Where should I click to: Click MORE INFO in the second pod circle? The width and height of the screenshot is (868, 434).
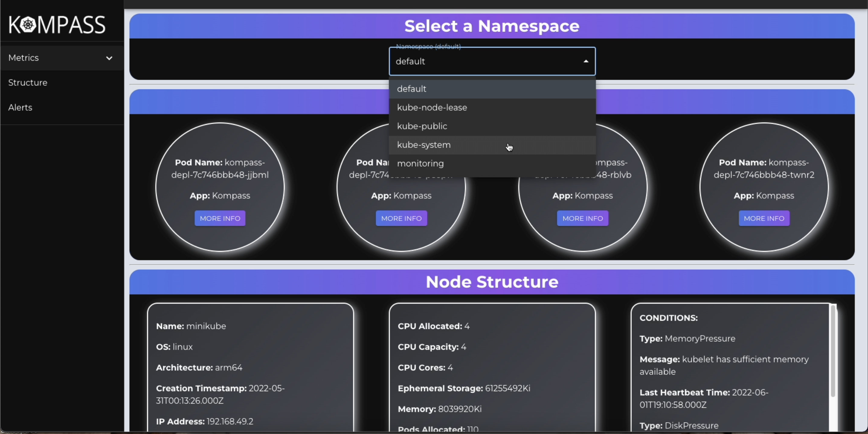click(x=401, y=218)
